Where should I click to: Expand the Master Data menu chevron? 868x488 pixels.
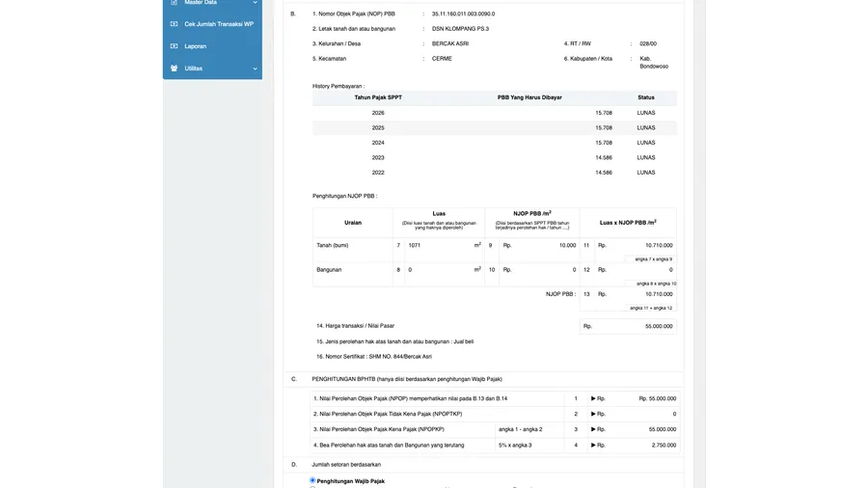pyautogui.click(x=256, y=3)
